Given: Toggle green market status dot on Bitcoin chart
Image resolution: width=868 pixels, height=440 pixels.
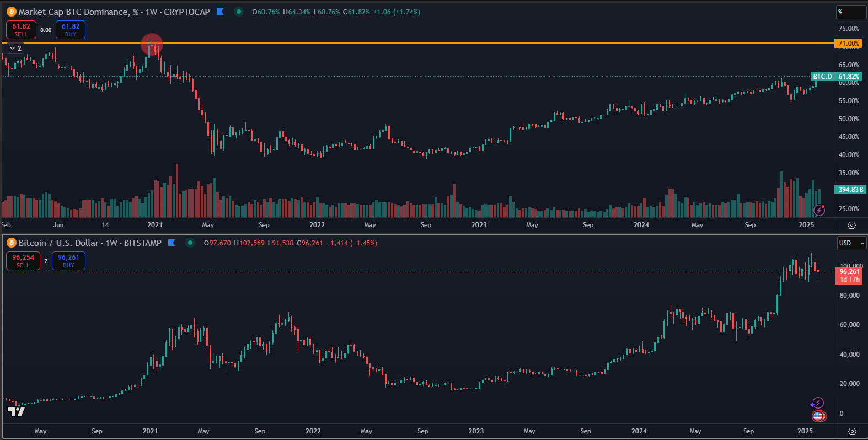Looking at the screenshot, I should pyautogui.click(x=190, y=243).
